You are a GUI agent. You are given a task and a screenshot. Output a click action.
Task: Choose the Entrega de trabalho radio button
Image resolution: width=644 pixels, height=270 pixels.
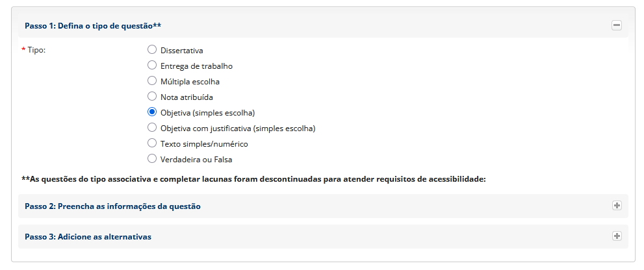[x=152, y=65]
